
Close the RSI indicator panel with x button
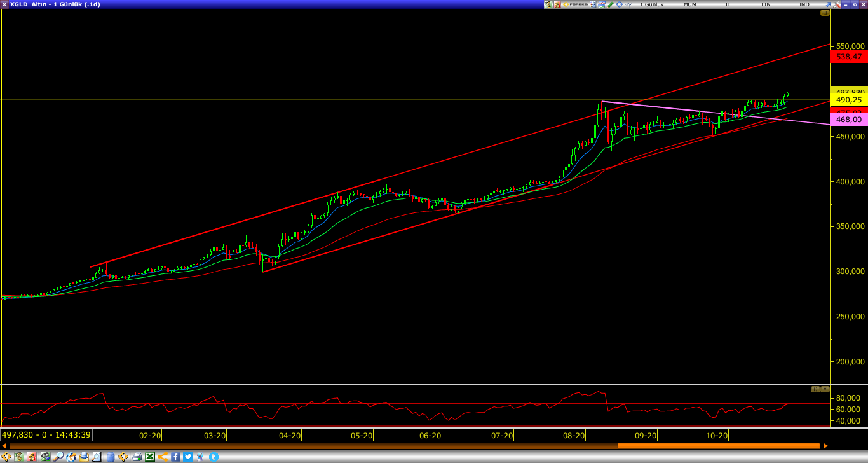pyautogui.click(x=825, y=389)
